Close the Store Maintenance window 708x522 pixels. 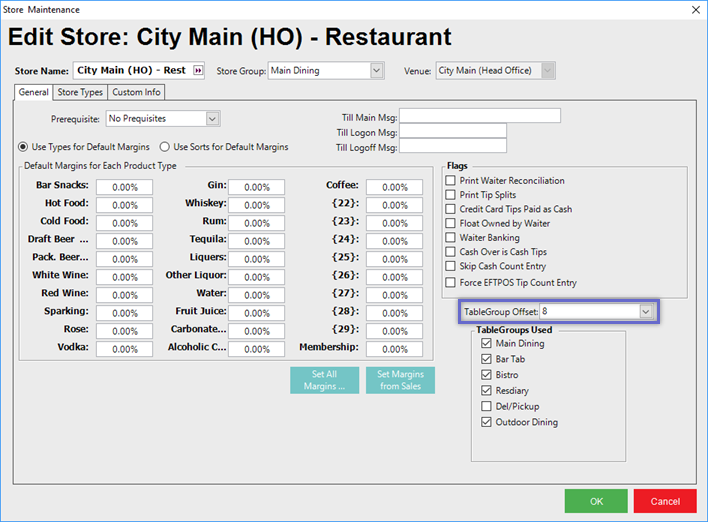696,9
